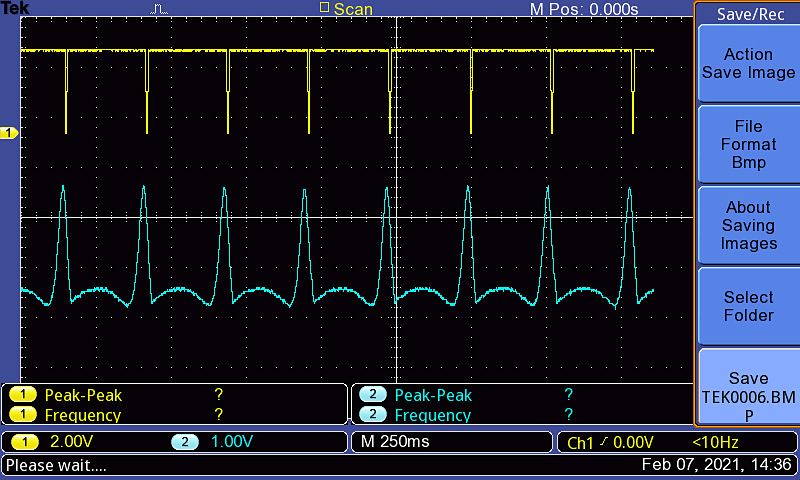Screen dimensions: 800x480
Task: Open About Saving Images
Action: 747,225
